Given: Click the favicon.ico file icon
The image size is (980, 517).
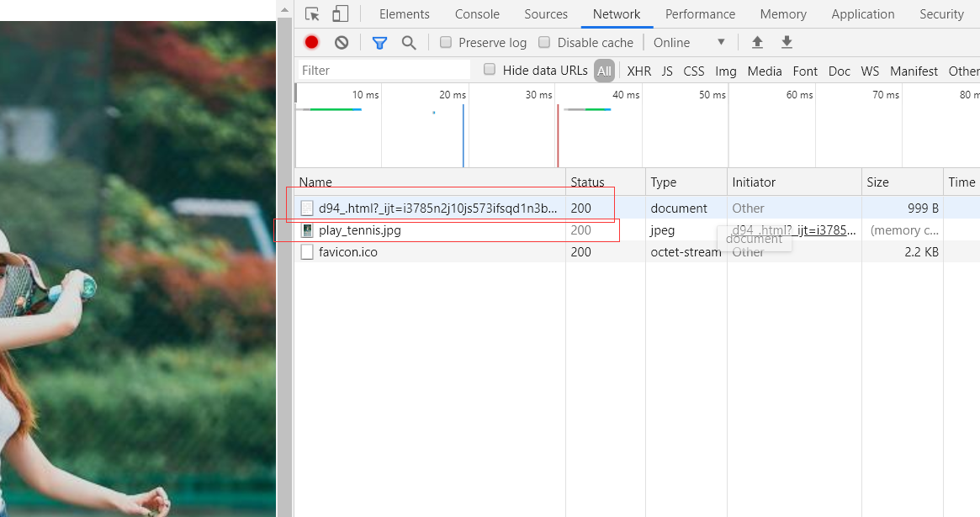Looking at the screenshot, I should [307, 252].
